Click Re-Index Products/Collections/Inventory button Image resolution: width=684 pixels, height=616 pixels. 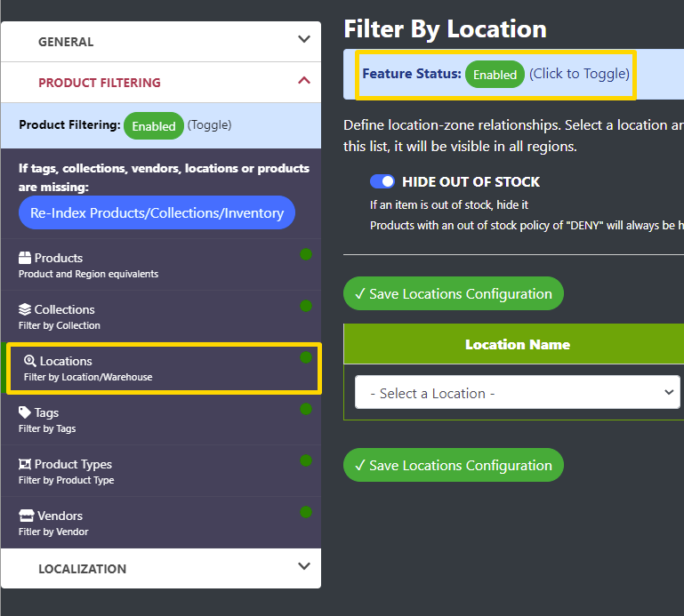pyautogui.click(x=157, y=212)
